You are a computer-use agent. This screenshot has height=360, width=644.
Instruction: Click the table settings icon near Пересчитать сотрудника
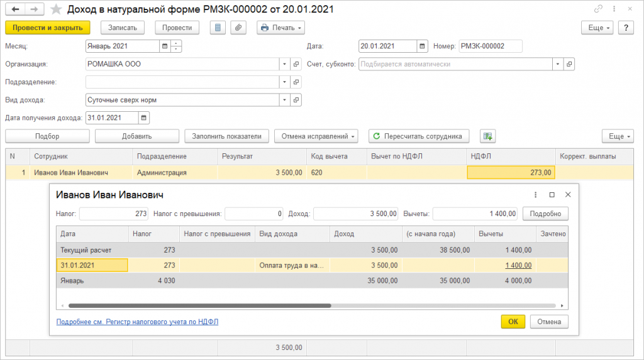point(487,136)
